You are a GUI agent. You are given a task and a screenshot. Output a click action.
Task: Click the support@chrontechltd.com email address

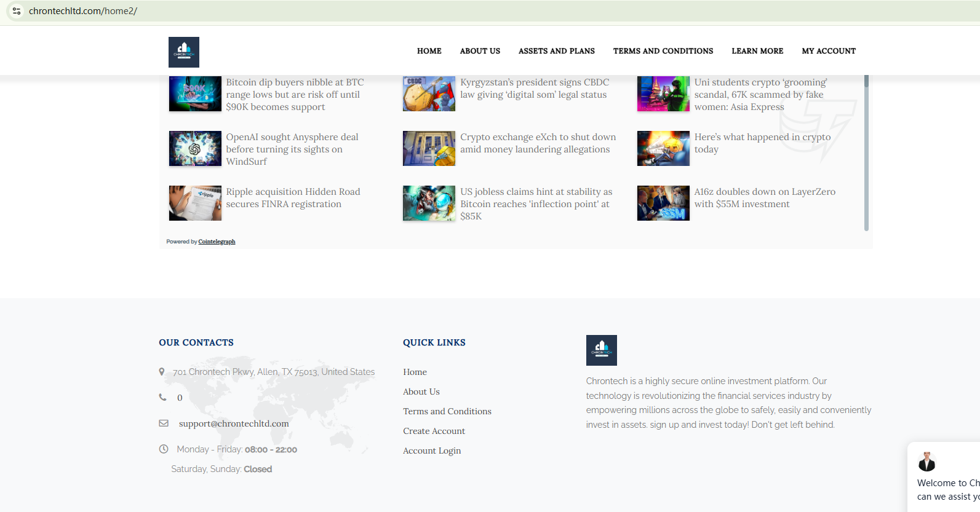click(x=234, y=423)
